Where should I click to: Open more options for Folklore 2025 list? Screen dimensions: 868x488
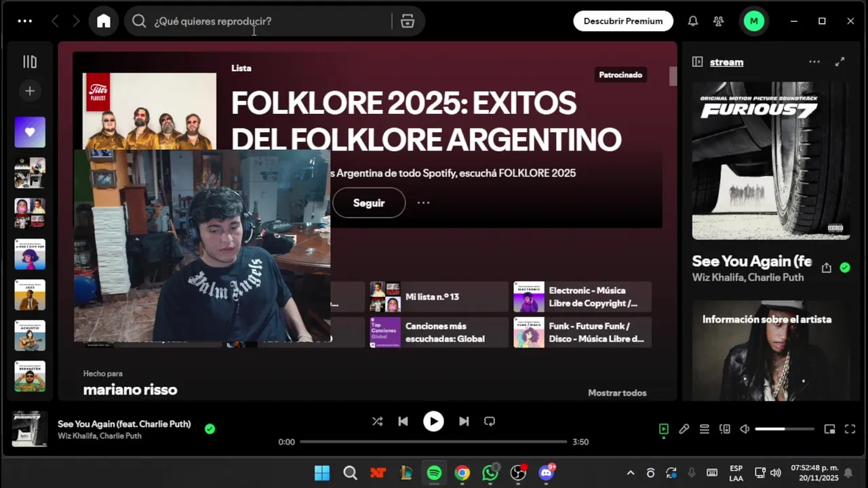point(423,203)
